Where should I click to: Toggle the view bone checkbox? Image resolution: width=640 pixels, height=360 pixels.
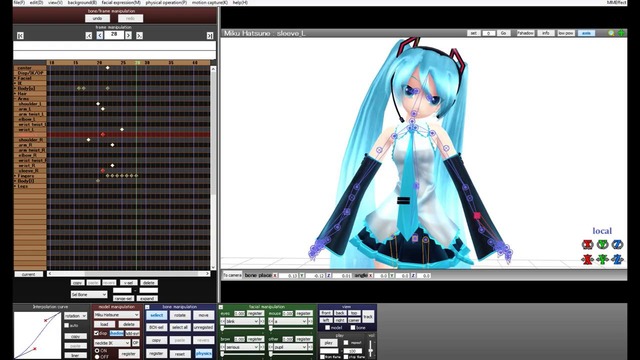tap(353, 327)
